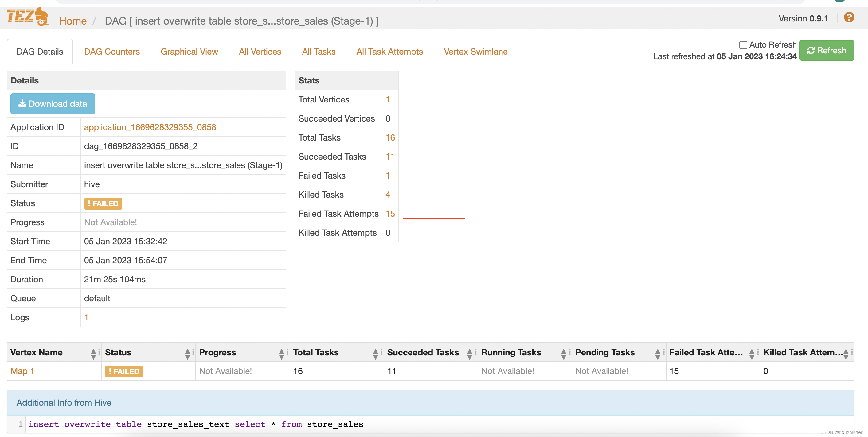Click the Home breadcrumb link icon
This screenshot has height=437, width=868.
click(x=72, y=21)
